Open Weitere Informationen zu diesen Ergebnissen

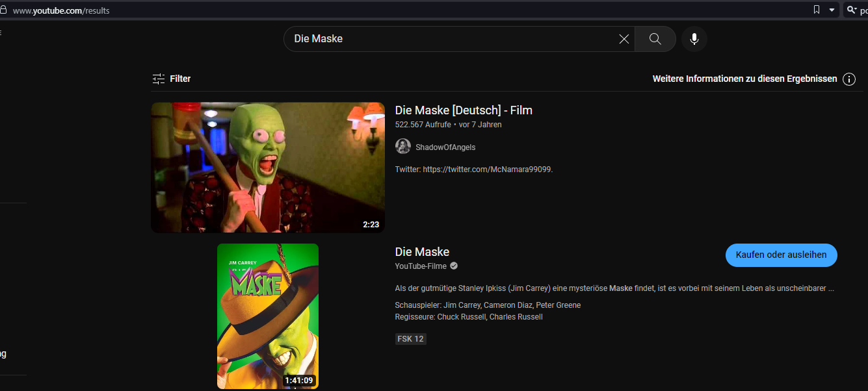[744, 79]
